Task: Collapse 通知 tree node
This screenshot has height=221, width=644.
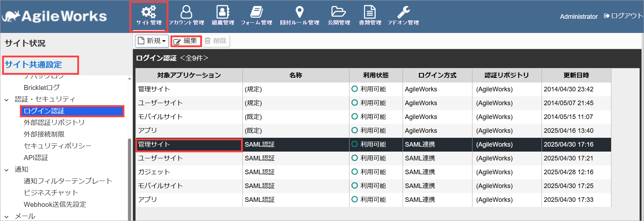Action: [x=6, y=170]
